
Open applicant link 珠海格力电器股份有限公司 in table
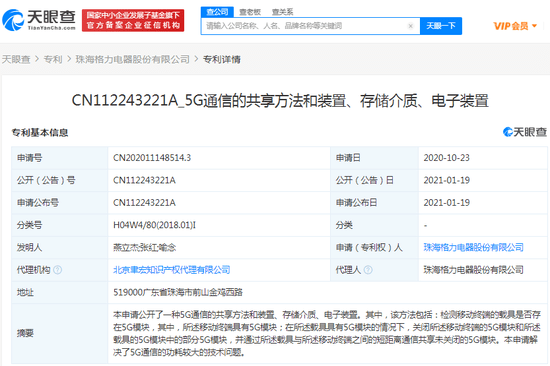click(474, 247)
